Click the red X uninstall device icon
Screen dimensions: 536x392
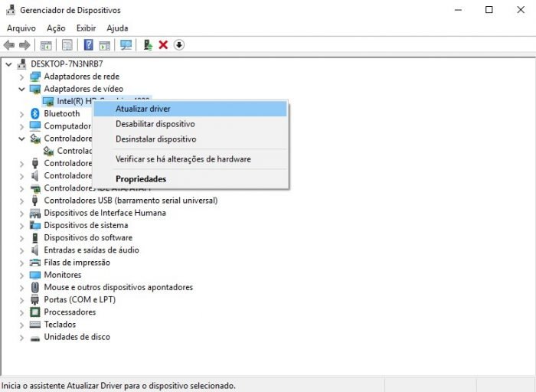[x=163, y=44]
